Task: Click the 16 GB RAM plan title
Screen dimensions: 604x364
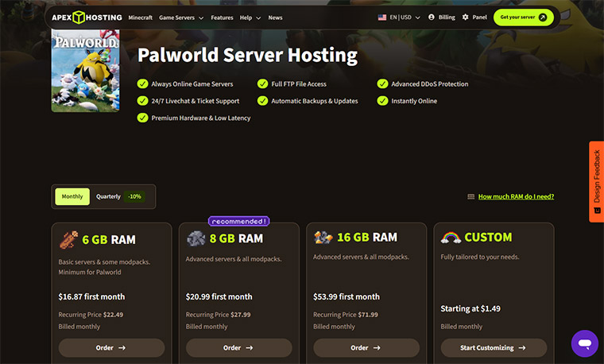Action: pyautogui.click(x=367, y=238)
